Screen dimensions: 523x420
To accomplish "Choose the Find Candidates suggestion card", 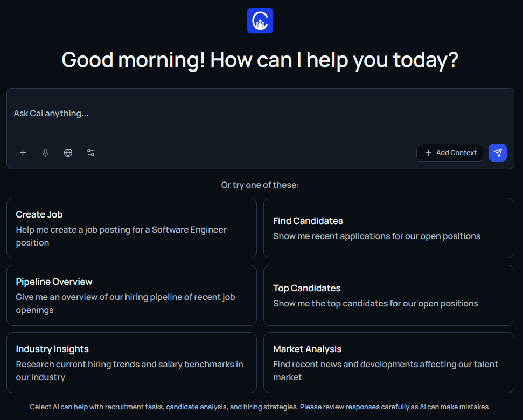I will 388,228.
